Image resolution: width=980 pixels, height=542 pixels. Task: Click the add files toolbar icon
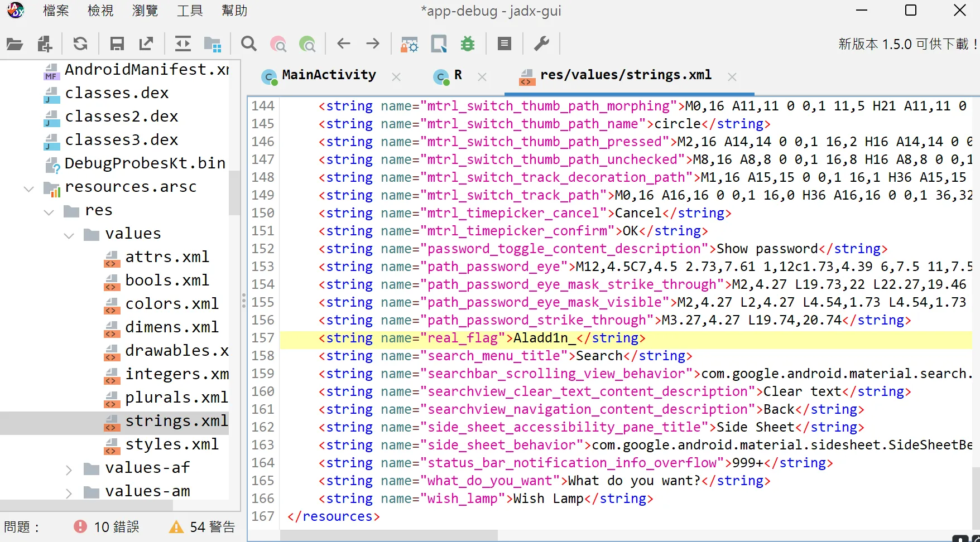coord(45,44)
